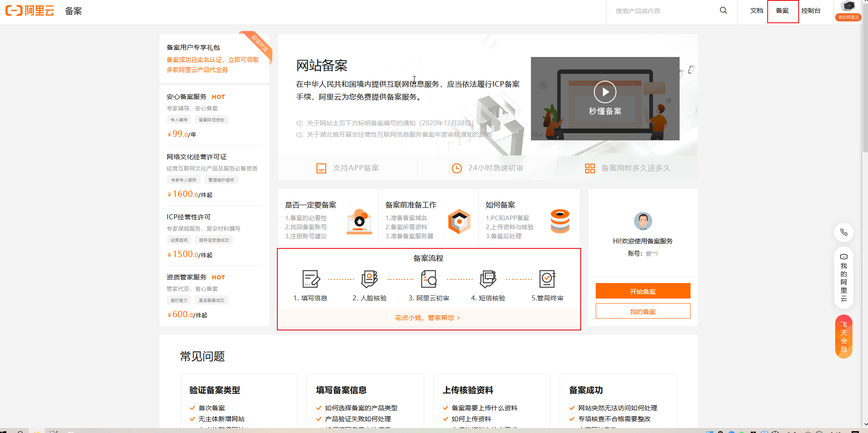This screenshot has height=433, width=868.
Task: Play the 秒懂备案 video
Action: [x=605, y=92]
